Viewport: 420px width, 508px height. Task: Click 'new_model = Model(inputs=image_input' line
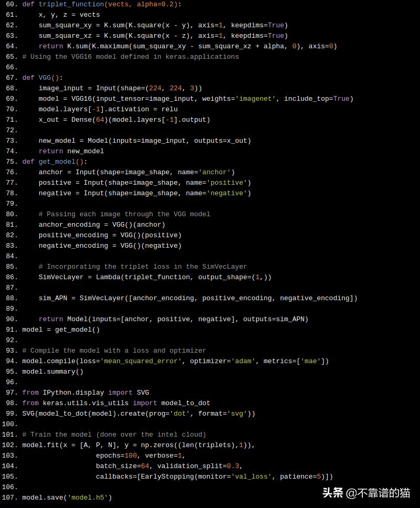[145, 141]
